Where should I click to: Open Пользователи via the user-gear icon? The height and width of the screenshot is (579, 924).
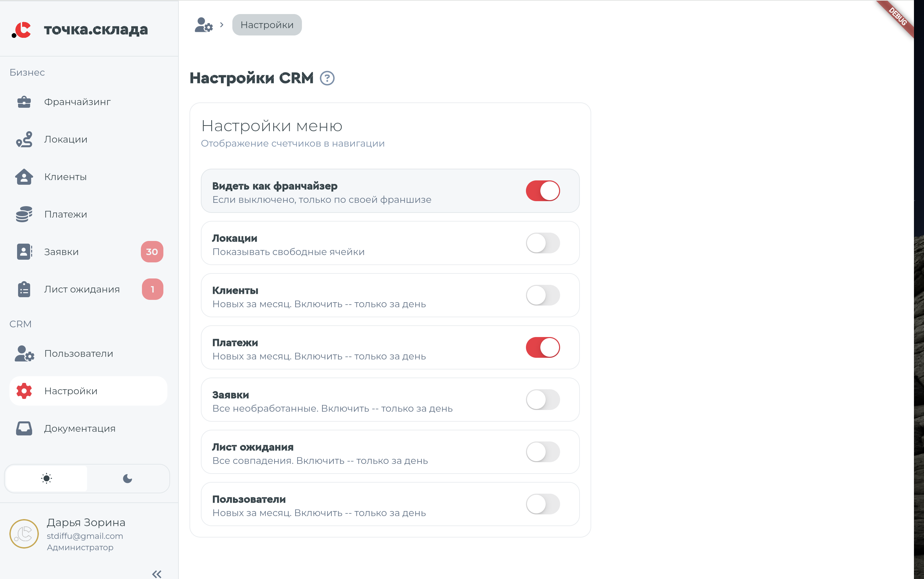(24, 353)
